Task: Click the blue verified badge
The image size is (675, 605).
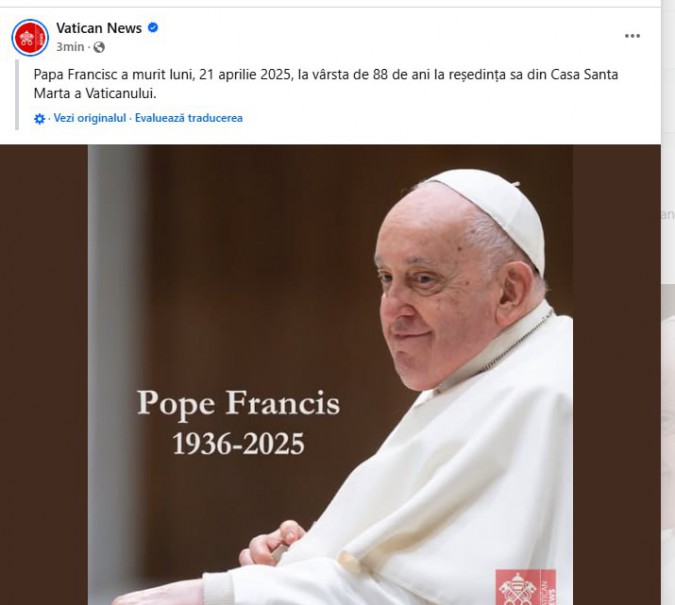Action: point(153,28)
